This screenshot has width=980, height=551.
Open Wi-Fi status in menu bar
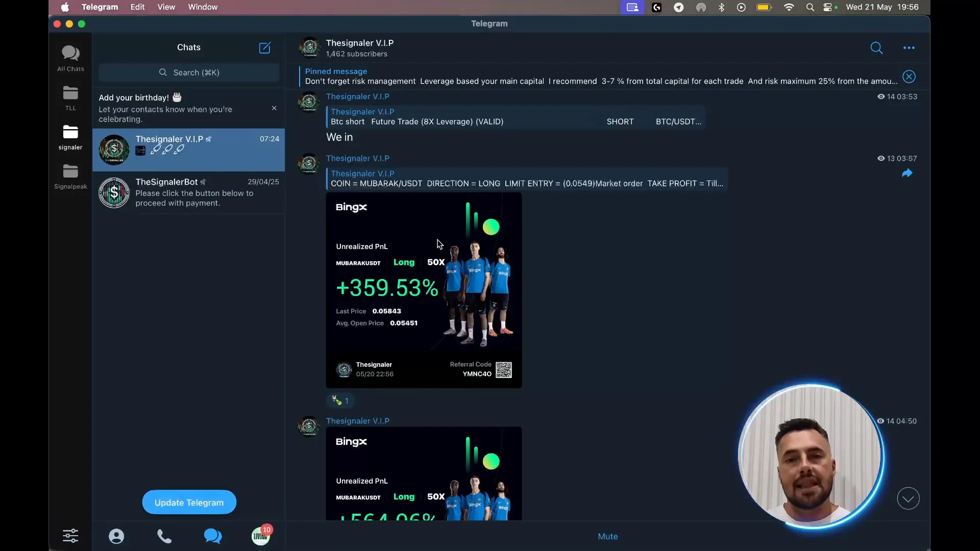(789, 7)
